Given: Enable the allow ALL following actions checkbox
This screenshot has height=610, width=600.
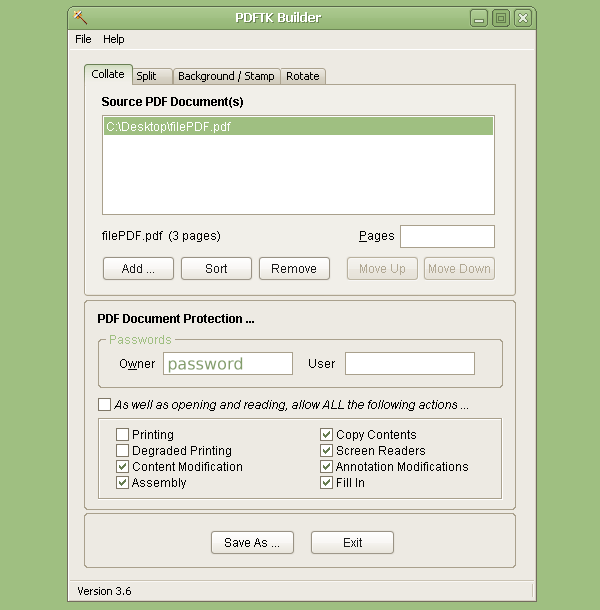Looking at the screenshot, I should click(104, 405).
